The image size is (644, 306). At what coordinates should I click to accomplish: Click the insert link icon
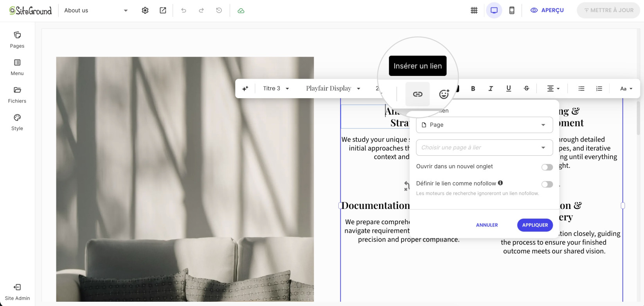click(417, 94)
